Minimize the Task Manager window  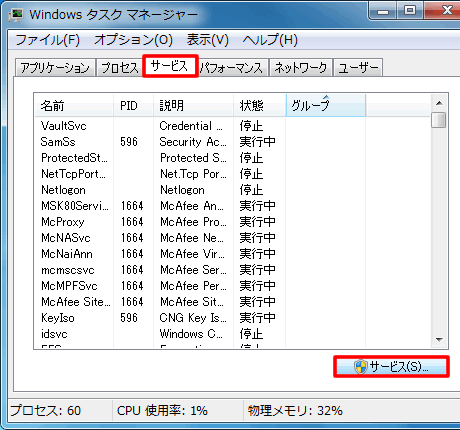pyautogui.click(x=383, y=11)
